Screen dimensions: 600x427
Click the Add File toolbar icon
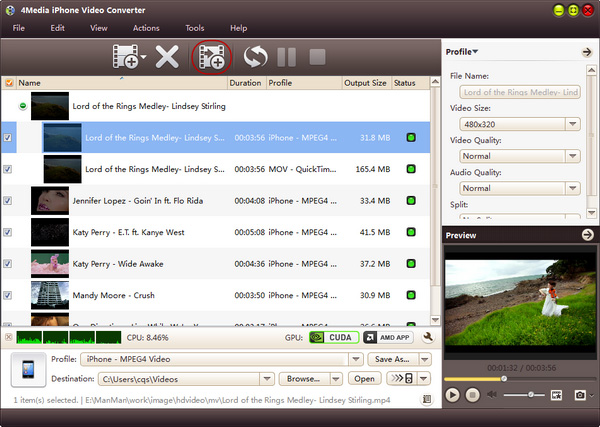[126, 57]
